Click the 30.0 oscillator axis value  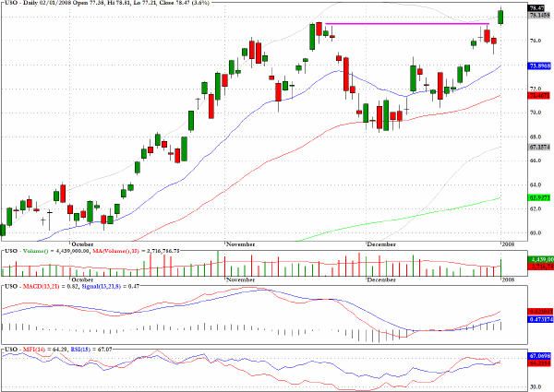(x=536, y=387)
